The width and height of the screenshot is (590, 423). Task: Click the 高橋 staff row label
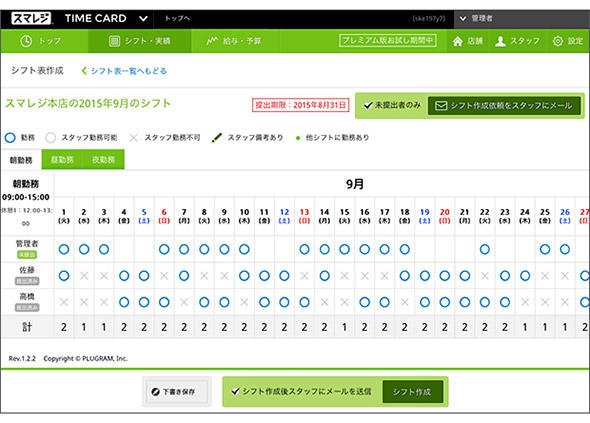point(27,297)
